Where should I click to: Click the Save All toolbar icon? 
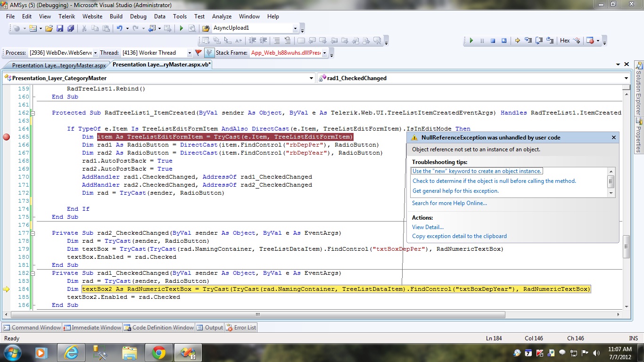[x=71, y=28]
